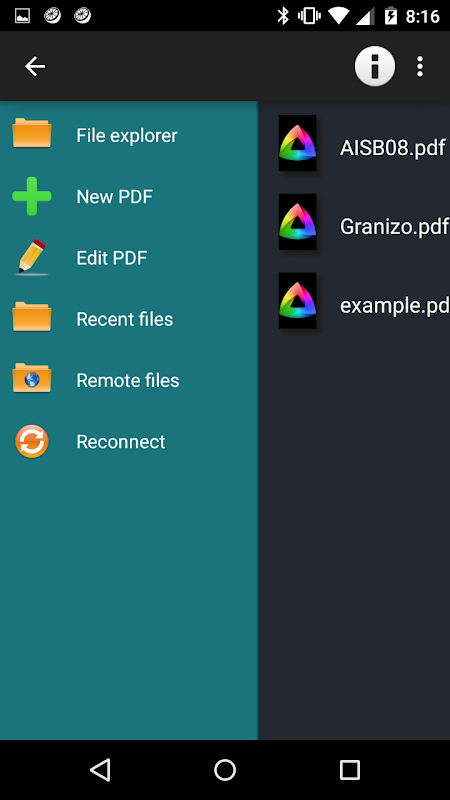
Task: Open the info button in the header
Action: pos(375,66)
